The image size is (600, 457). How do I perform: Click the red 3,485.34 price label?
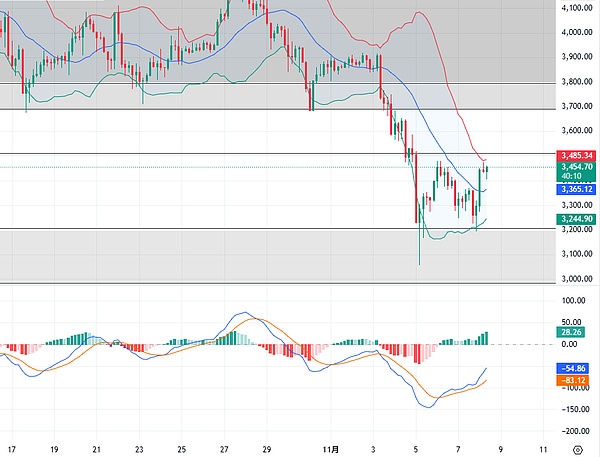pyautogui.click(x=577, y=155)
